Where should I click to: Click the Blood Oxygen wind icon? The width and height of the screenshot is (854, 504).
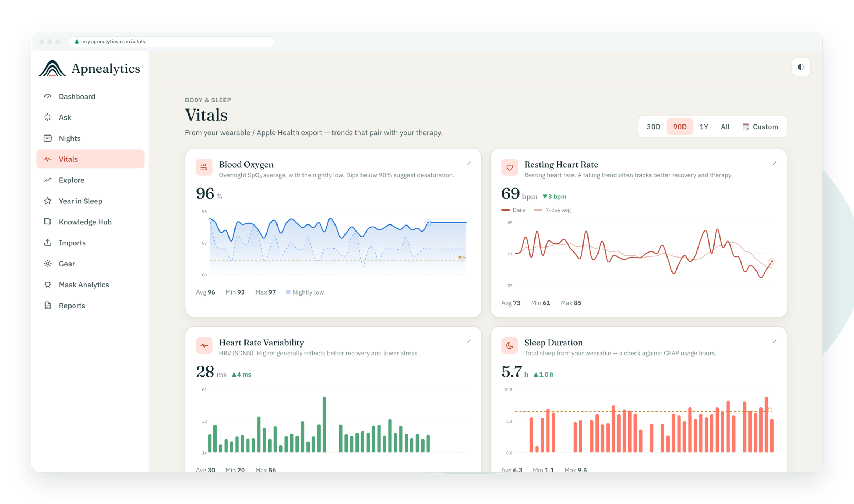204,168
